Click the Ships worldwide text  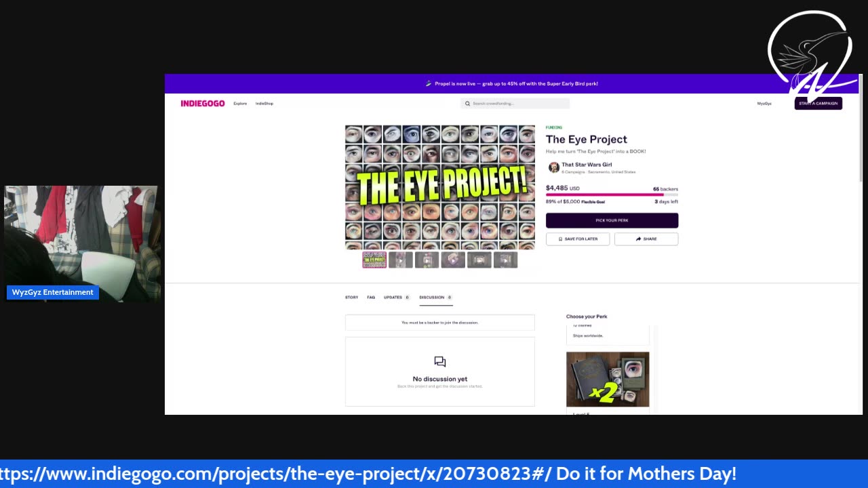[x=588, y=335]
